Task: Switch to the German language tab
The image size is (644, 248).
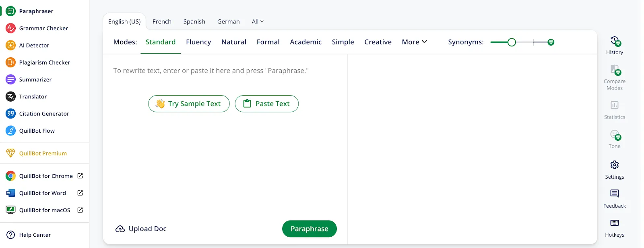Action: pos(229,22)
